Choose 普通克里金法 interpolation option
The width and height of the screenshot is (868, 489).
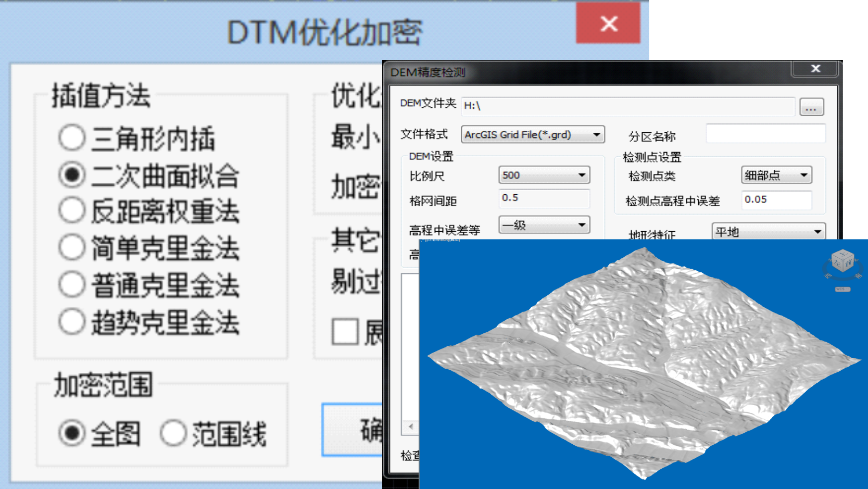coord(72,284)
